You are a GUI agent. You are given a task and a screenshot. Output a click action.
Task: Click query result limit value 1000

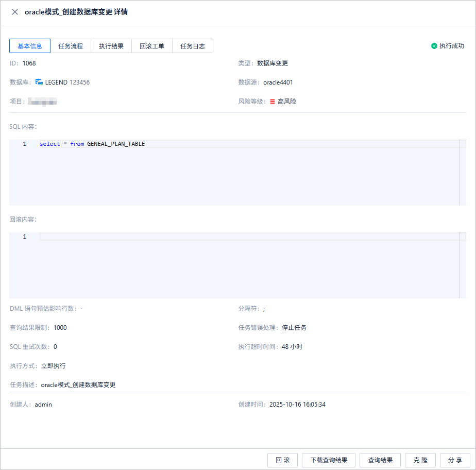click(60, 328)
